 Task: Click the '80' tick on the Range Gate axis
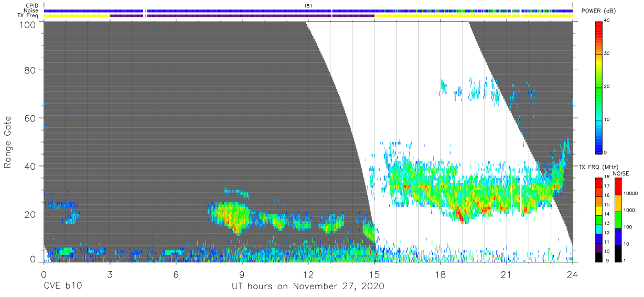point(30,70)
